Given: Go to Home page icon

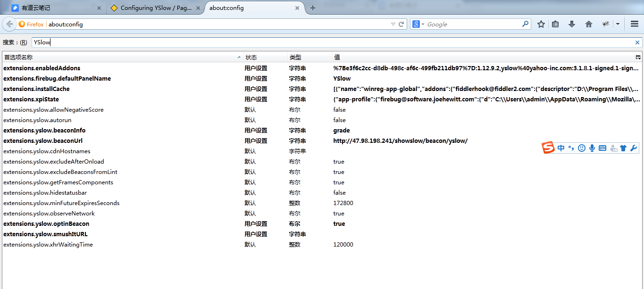Looking at the screenshot, I should pyautogui.click(x=589, y=24).
